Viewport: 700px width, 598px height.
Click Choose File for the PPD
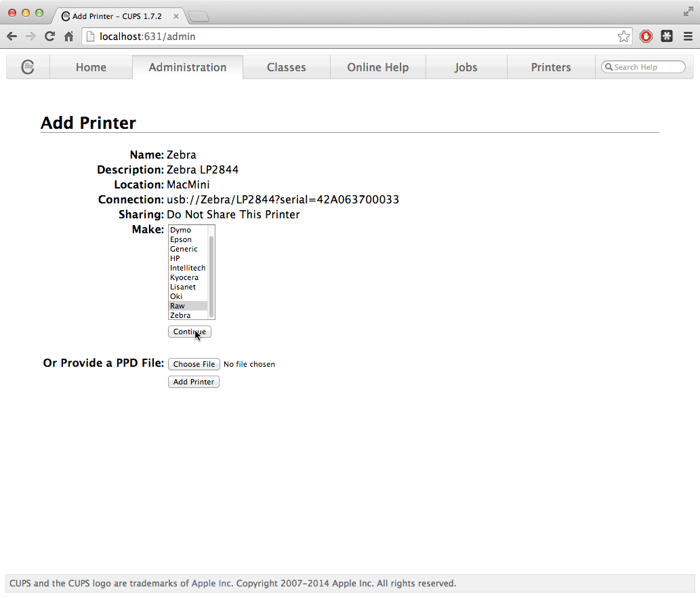194,364
